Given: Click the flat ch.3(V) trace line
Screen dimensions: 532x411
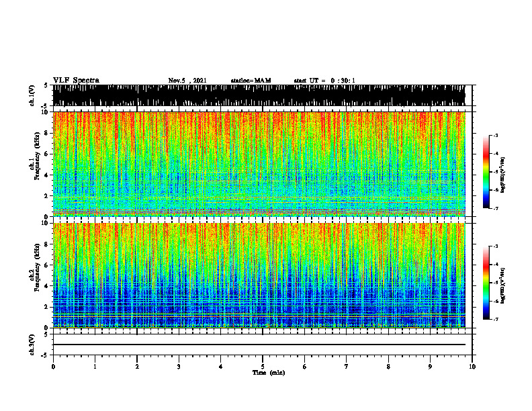Looking at the screenshot, I should point(259,345).
